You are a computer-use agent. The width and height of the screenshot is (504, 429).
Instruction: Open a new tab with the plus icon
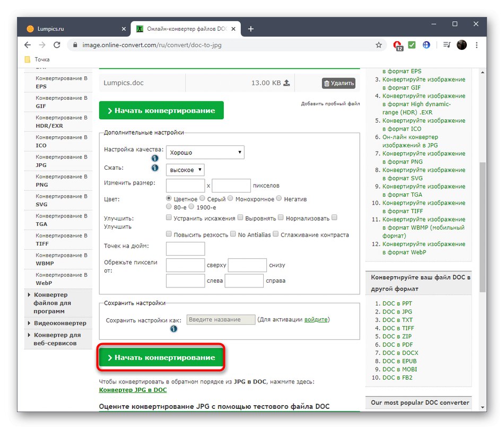tap(251, 29)
